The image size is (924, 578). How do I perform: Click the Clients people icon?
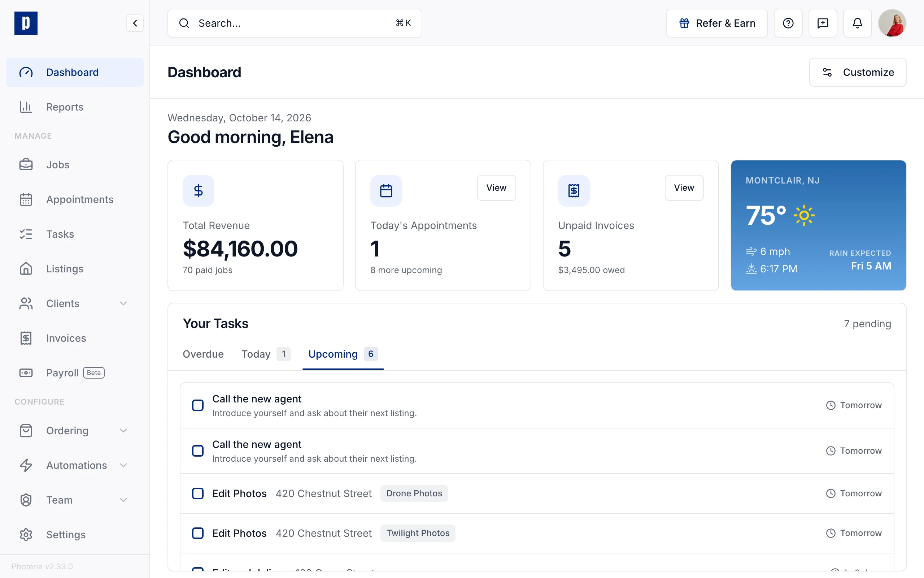pyautogui.click(x=26, y=303)
